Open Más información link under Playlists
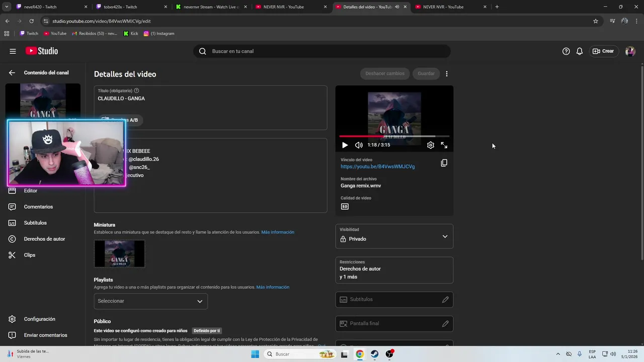The width and height of the screenshot is (644, 362). coord(273,287)
